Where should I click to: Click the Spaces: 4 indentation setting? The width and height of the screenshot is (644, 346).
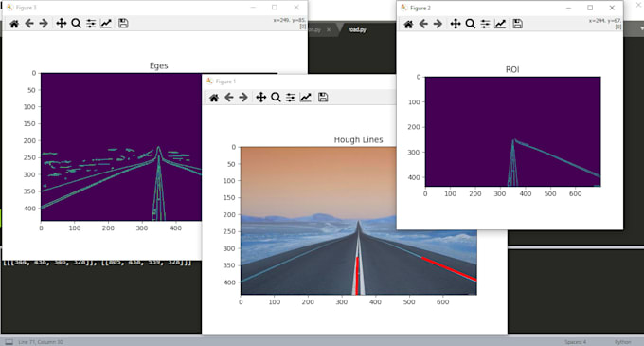(575, 342)
